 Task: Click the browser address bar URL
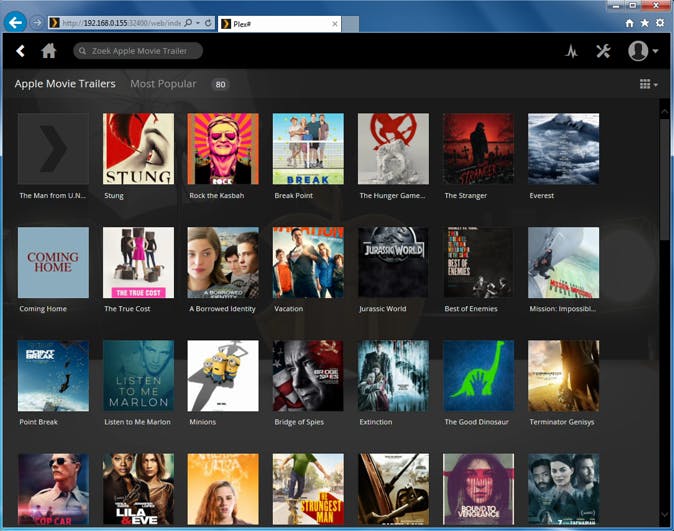click(x=121, y=23)
